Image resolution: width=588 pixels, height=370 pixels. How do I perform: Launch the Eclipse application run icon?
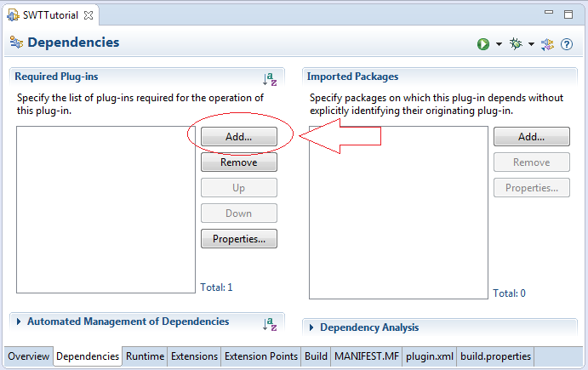point(483,44)
